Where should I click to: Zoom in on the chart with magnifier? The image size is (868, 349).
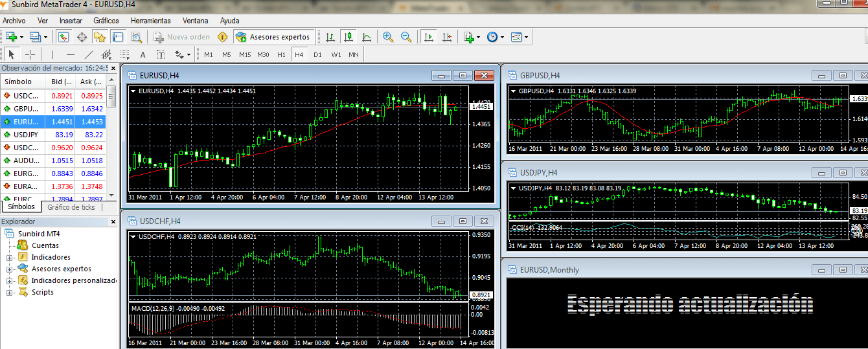click(388, 37)
